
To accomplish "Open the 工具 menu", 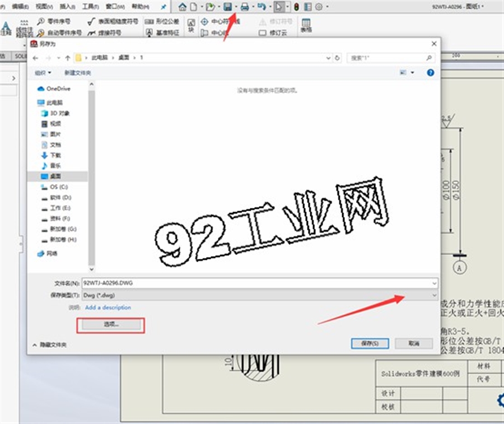I will (91, 7).
